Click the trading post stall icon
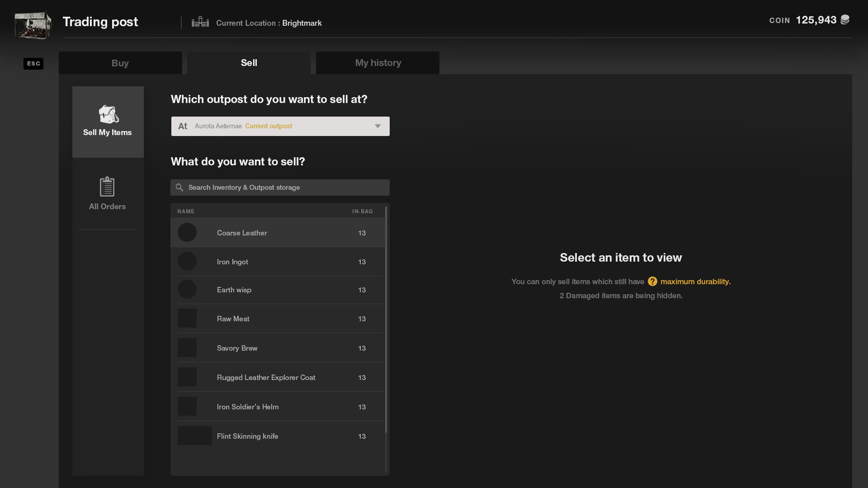The width and height of the screenshot is (868, 488). pos(33,25)
